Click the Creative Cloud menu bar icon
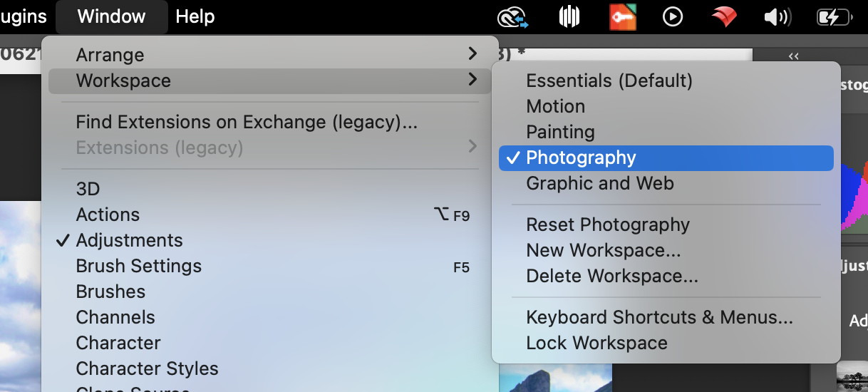 pos(513,16)
